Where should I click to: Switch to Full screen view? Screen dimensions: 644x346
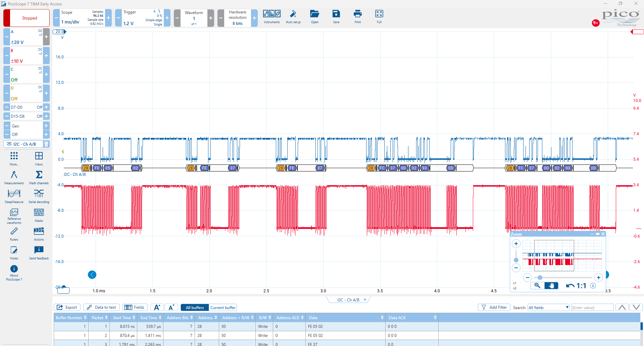pos(379,17)
